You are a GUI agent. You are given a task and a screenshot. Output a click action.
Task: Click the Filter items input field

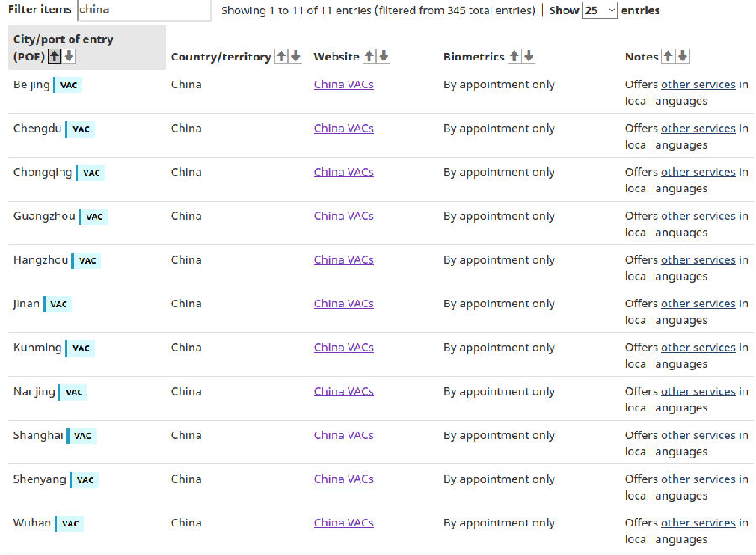point(144,10)
